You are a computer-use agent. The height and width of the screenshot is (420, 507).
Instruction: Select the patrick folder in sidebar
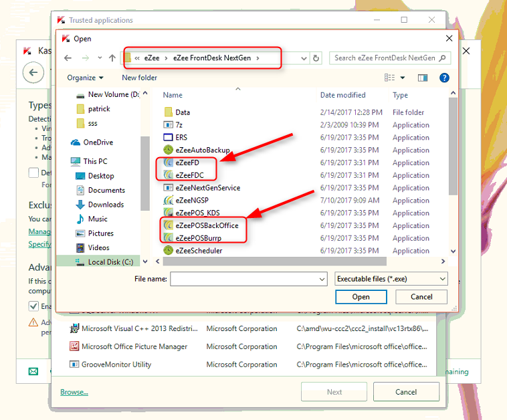pos(94,109)
